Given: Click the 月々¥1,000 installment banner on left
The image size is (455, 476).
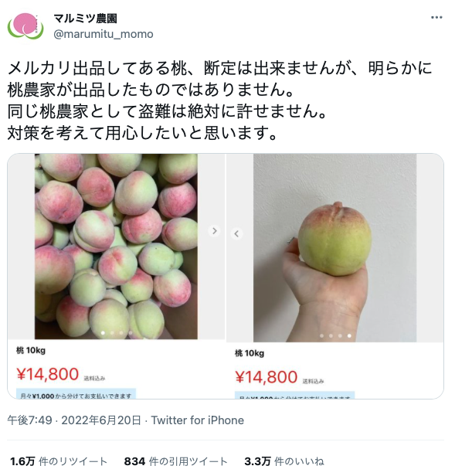Looking at the screenshot, I should click(x=76, y=393).
